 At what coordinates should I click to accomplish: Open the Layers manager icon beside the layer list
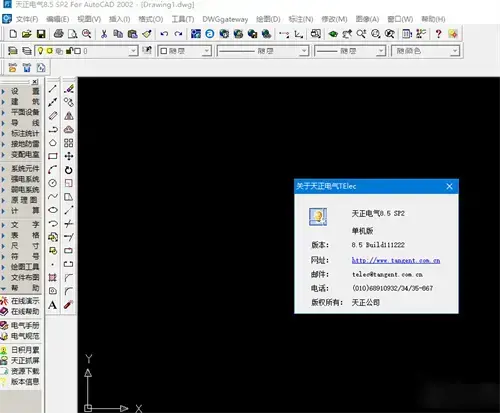pos(13,51)
